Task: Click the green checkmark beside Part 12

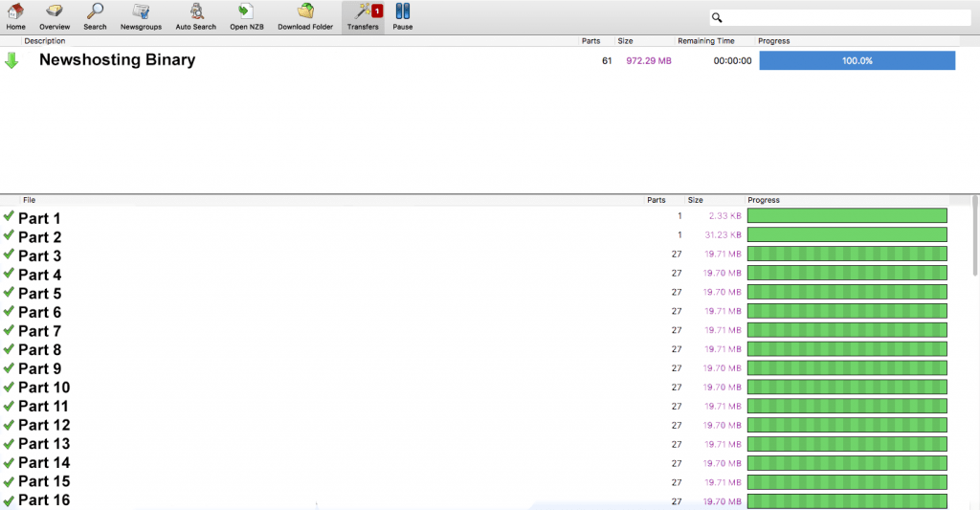Action: 9,425
